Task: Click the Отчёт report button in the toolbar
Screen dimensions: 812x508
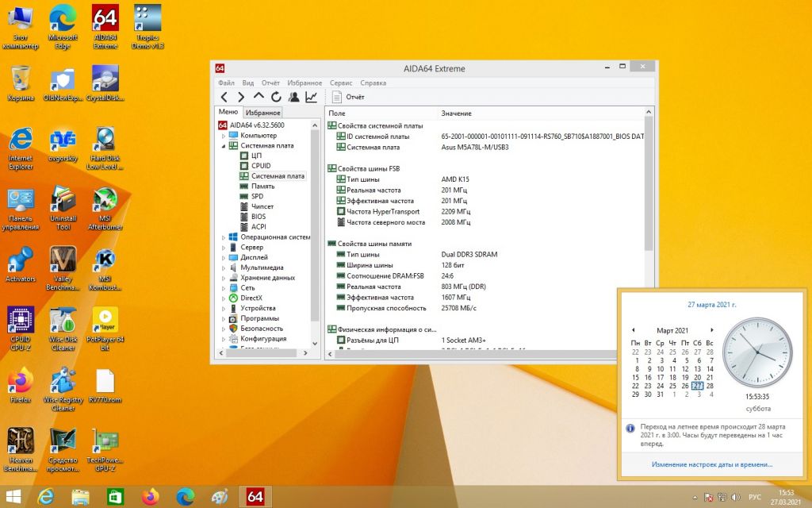Action: [x=348, y=97]
